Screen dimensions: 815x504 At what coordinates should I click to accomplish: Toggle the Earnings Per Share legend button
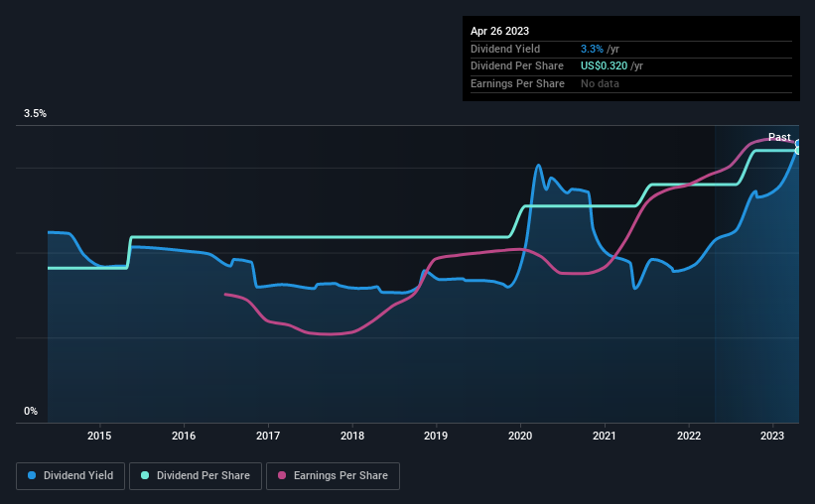point(333,476)
